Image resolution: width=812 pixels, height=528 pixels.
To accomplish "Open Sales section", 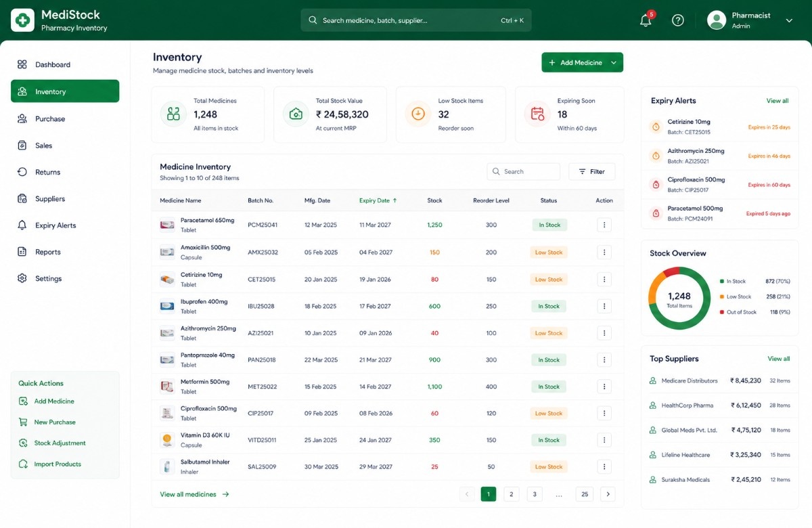I will tap(65, 146).
